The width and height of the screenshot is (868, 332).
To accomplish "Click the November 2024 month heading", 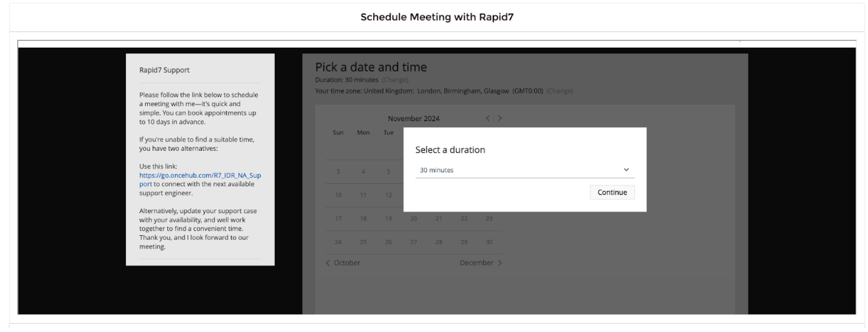I will point(413,118).
